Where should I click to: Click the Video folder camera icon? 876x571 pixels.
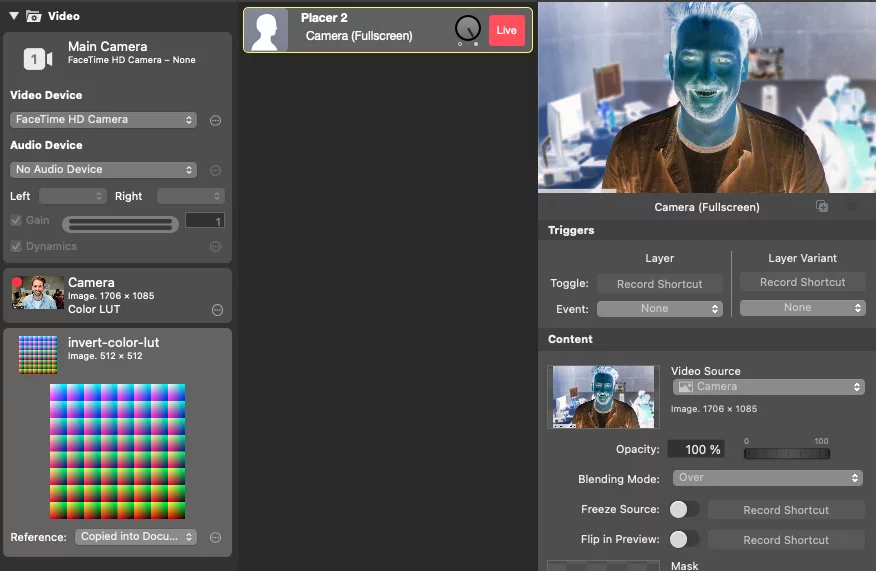(34, 16)
